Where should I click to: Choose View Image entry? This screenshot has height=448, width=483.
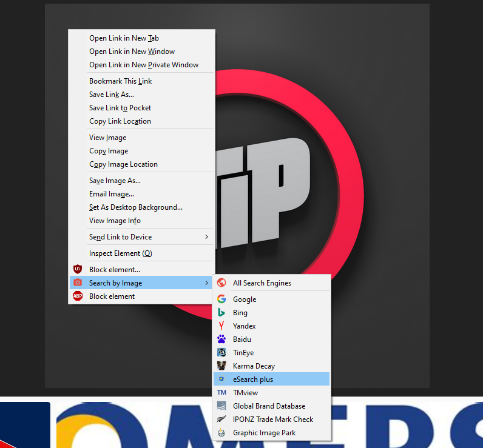click(141, 138)
